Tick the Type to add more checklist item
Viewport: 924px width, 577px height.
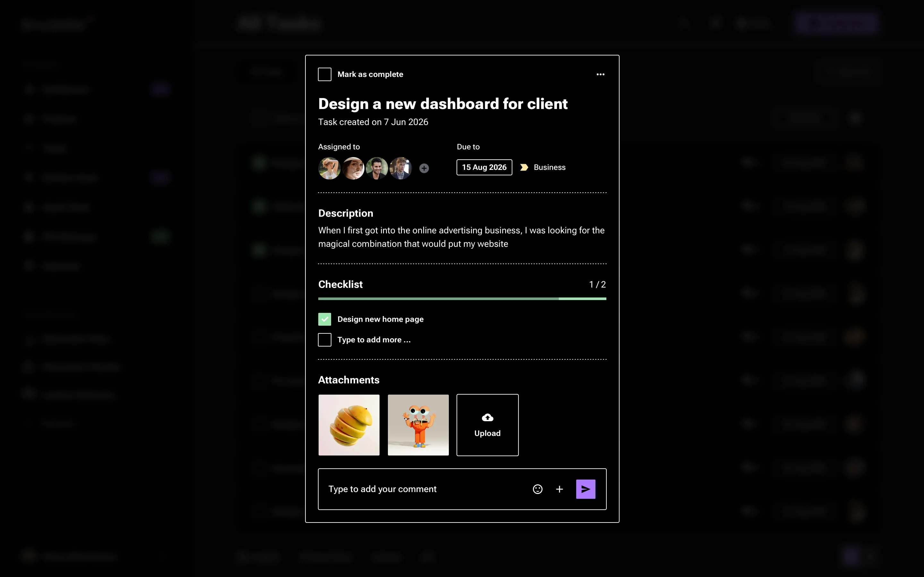tap(324, 339)
